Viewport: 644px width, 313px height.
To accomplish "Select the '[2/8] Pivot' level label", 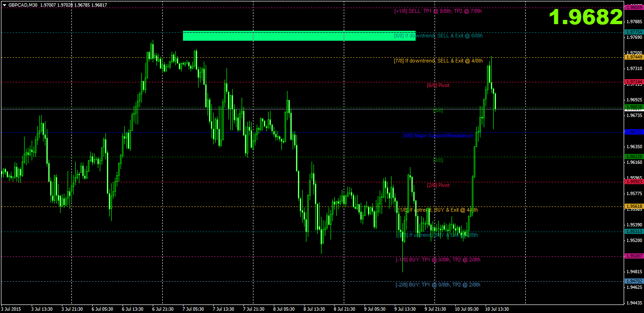I will coord(438,185).
